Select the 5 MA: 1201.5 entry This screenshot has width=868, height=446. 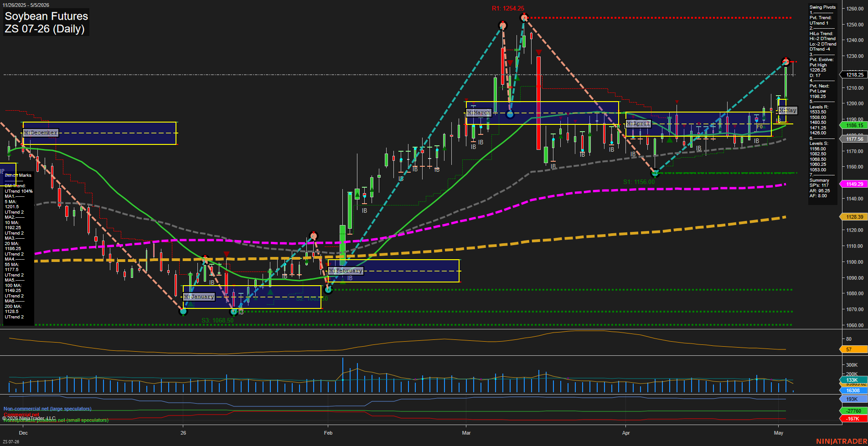click(x=12, y=204)
